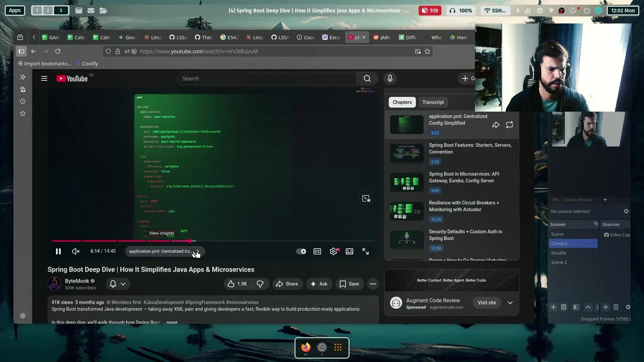Image resolution: width=644 pixels, height=362 pixels.
Task: Switch to theater mode
Action: [x=350, y=251]
